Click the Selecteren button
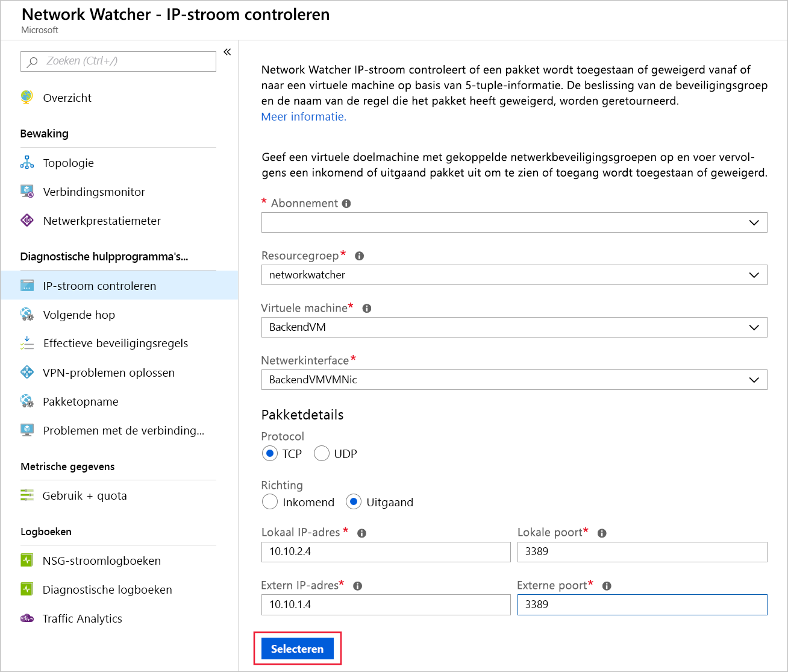This screenshot has width=788, height=672. [x=298, y=648]
